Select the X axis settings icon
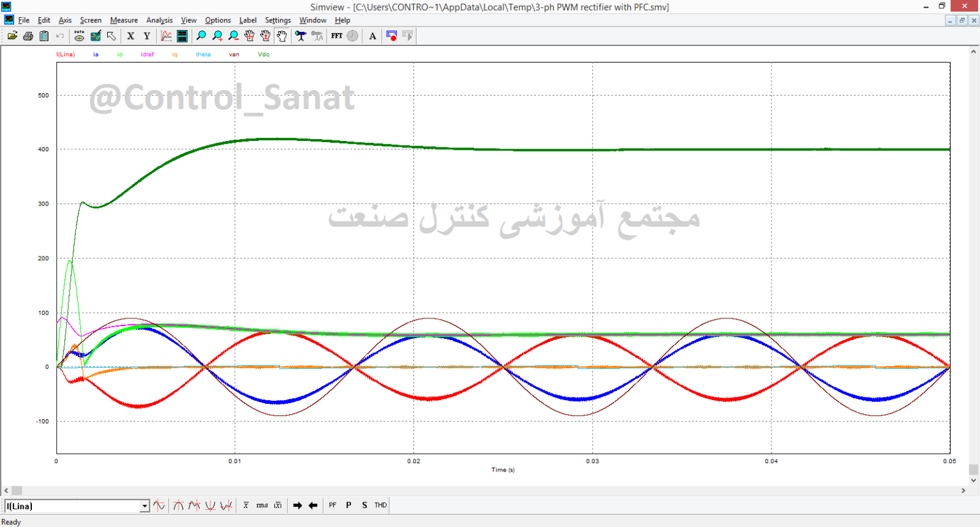The image size is (980, 527). (x=131, y=36)
